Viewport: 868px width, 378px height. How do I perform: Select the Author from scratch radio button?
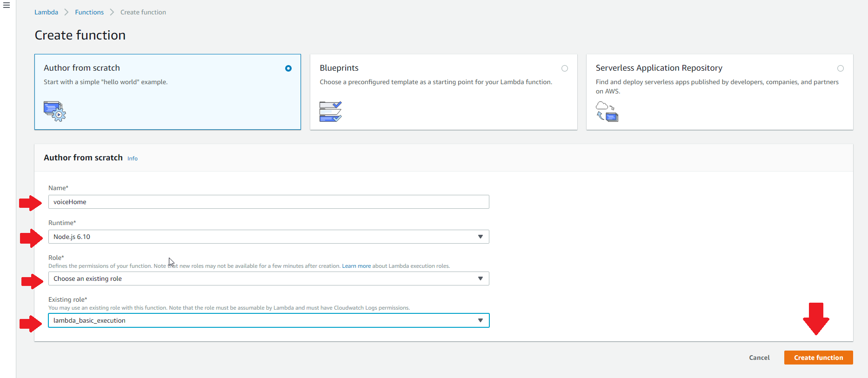click(288, 68)
